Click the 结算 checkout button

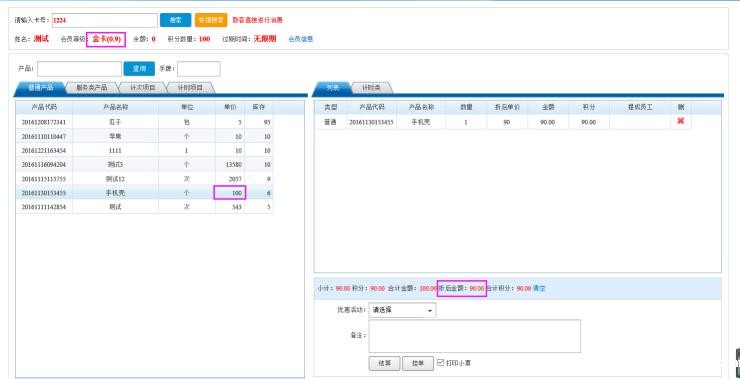pos(384,363)
